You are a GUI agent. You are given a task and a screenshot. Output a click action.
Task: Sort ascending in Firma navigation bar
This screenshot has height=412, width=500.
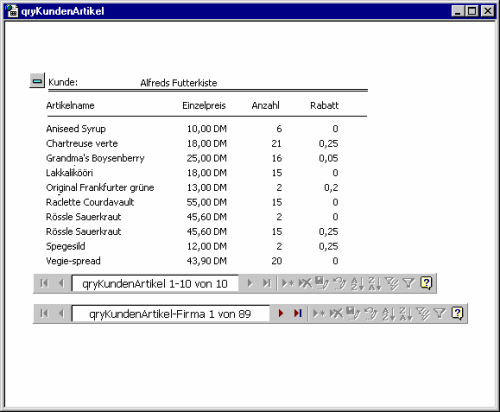pyautogui.click(x=388, y=313)
